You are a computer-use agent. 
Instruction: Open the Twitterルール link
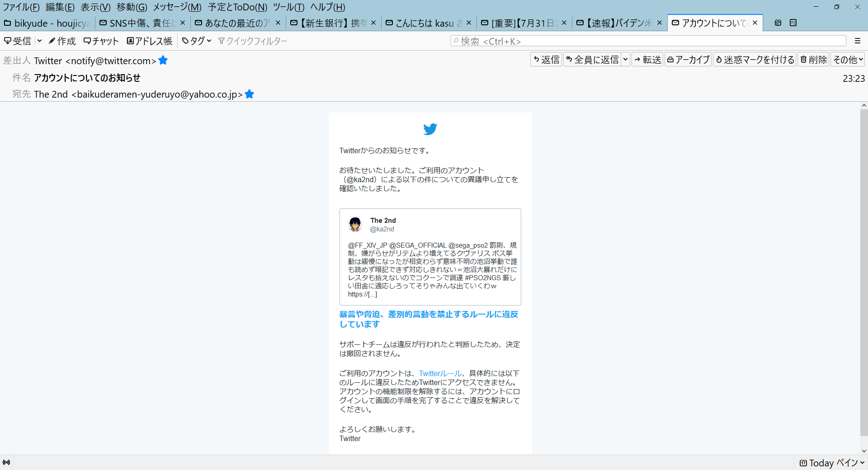(440, 373)
